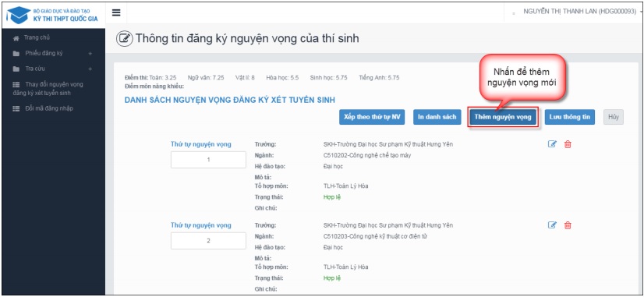Click the text C510202-Công nghệ chế tạo máy

tap(367, 155)
